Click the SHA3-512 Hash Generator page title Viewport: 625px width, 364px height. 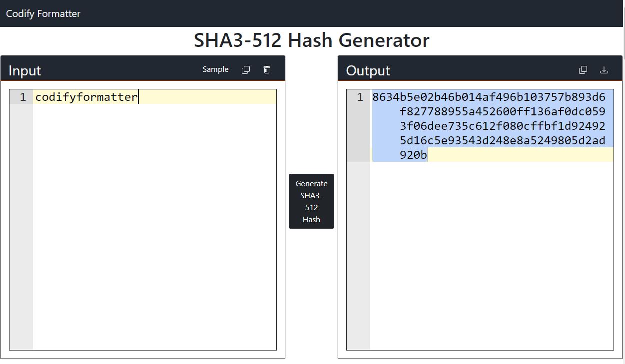point(312,40)
